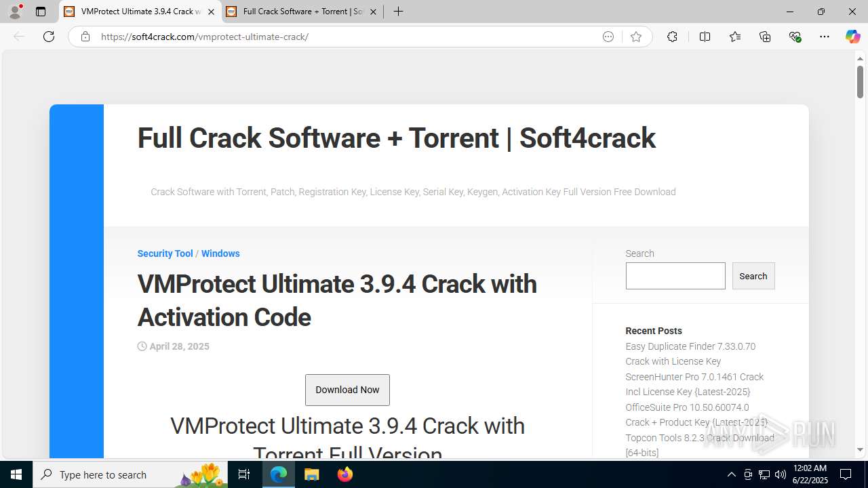View site information lock icon
This screenshot has width=868, height=488.
85,37
